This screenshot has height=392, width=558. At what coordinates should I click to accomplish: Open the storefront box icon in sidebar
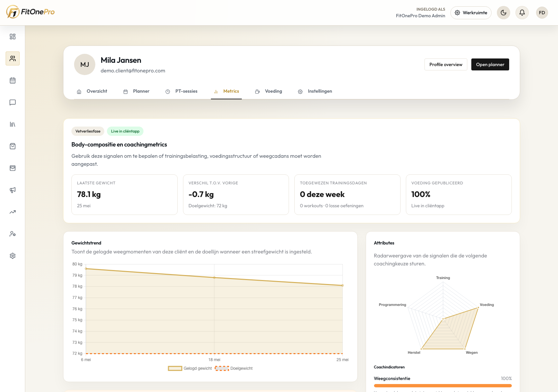coord(13,168)
